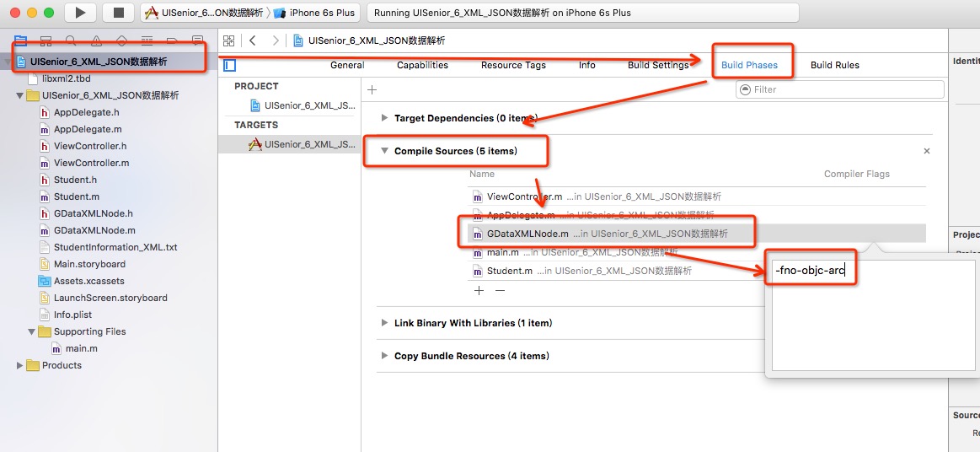Viewport: 980px width, 452px height.
Task: Open the report navigator speech bubble icon
Action: tap(197, 41)
